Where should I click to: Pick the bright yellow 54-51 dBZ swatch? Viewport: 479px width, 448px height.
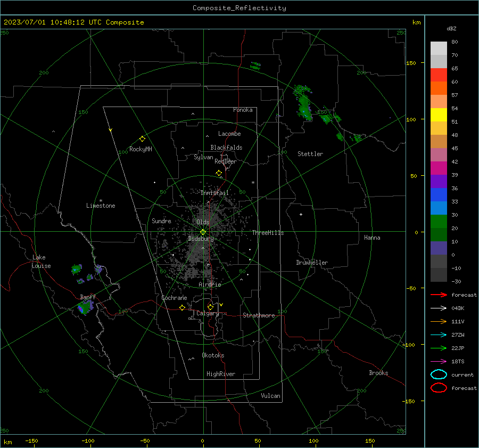[439, 115]
